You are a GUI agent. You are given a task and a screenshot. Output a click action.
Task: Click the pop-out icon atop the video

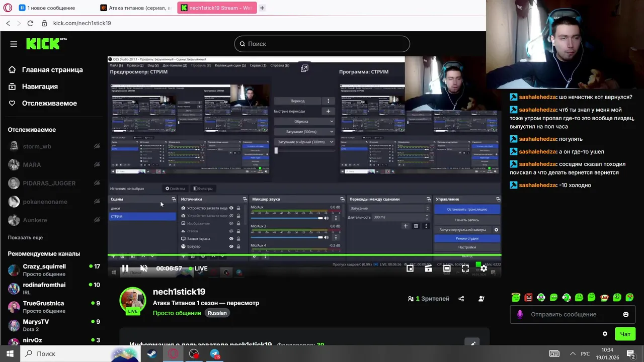(x=304, y=68)
